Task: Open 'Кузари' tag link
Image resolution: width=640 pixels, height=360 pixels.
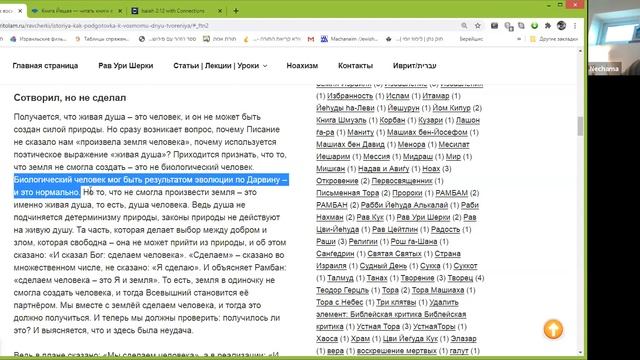Action: click(x=430, y=120)
